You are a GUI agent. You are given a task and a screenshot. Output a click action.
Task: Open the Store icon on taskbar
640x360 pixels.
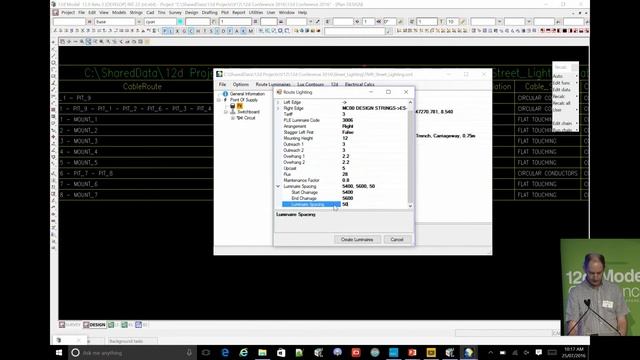tap(281, 353)
